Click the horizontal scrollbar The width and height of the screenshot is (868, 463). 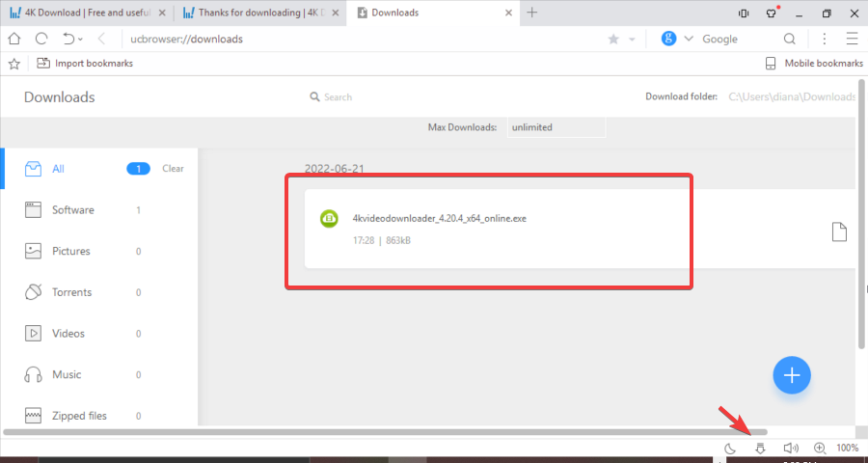pos(385,431)
